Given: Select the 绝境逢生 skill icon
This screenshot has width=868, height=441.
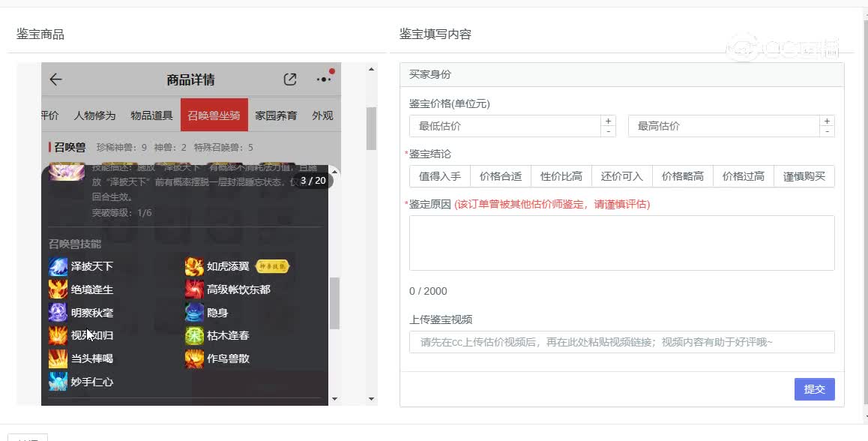Looking at the screenshot, I should pos(58,289).
